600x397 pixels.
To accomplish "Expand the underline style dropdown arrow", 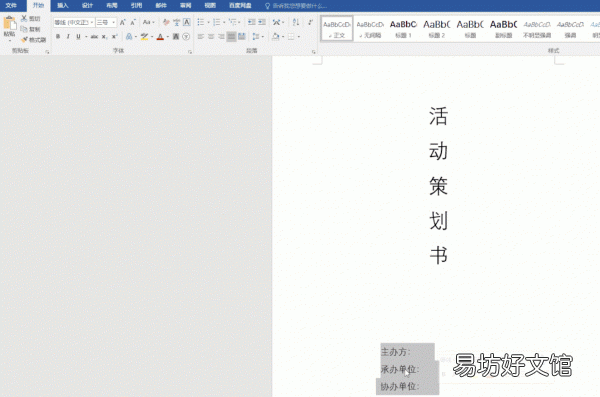I will [86, 37].
